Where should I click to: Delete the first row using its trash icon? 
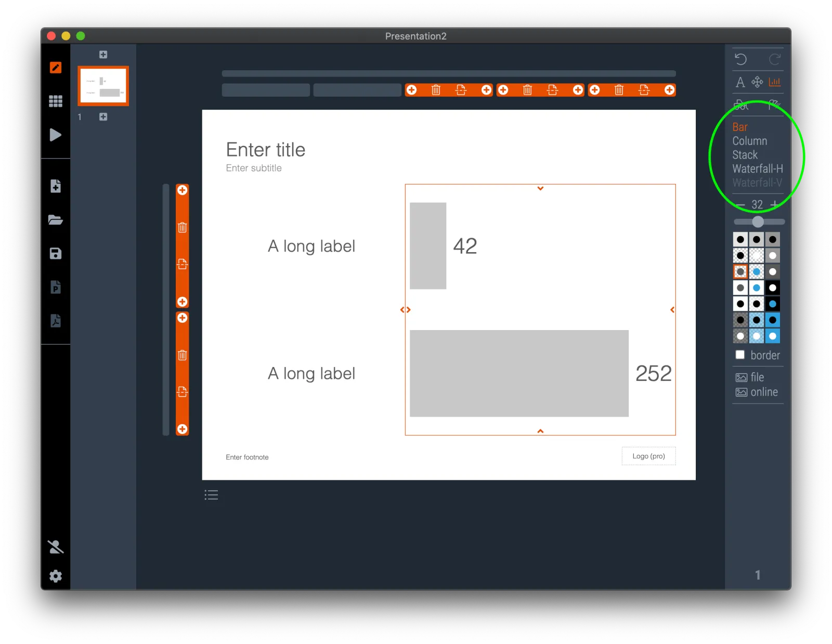click(x=182, y=227)
